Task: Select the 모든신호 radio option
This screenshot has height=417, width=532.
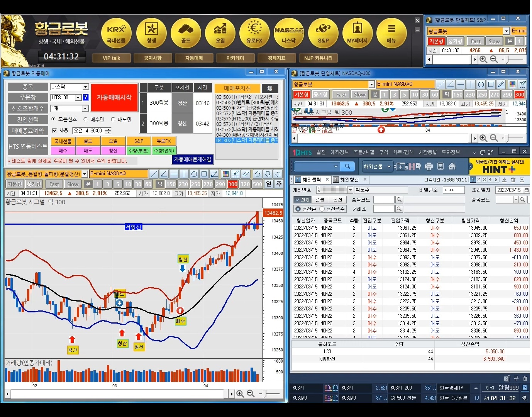Action: tap(54, 119)
